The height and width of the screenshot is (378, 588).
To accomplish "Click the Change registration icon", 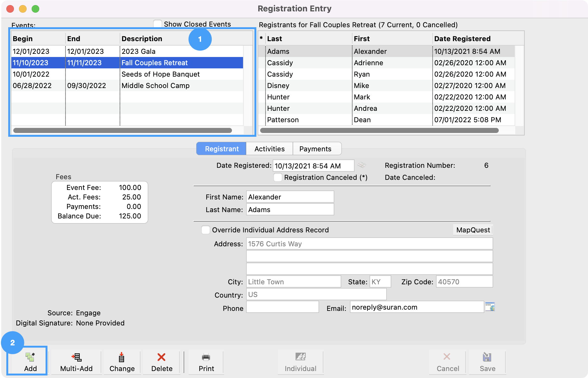I will click(122, 357).
